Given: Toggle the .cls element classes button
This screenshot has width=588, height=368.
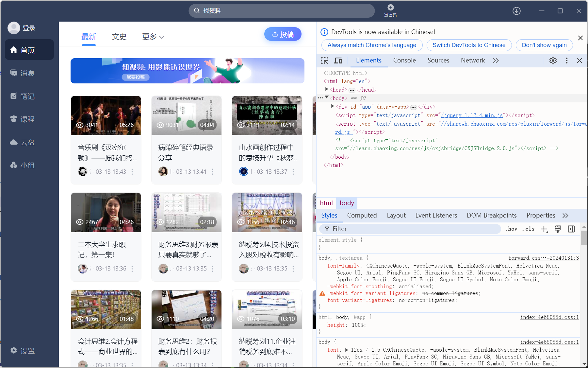Looking at the screenshot, I should (528, 229).
